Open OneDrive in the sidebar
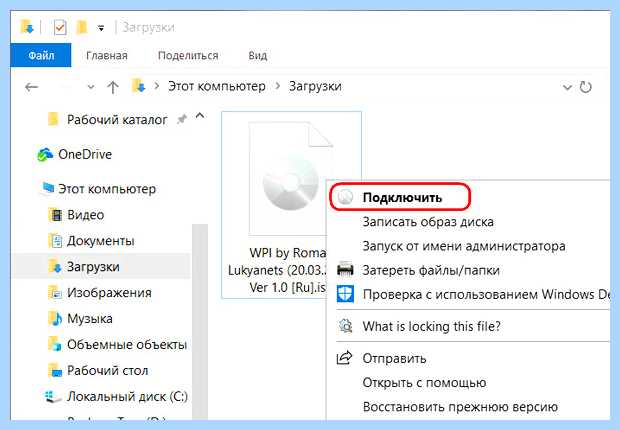 (85, 154)
